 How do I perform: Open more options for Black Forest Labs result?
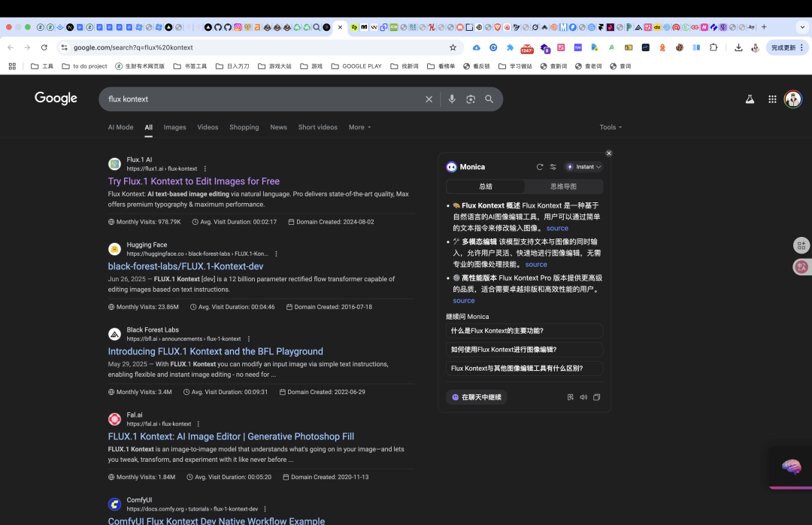coord(249,339)
